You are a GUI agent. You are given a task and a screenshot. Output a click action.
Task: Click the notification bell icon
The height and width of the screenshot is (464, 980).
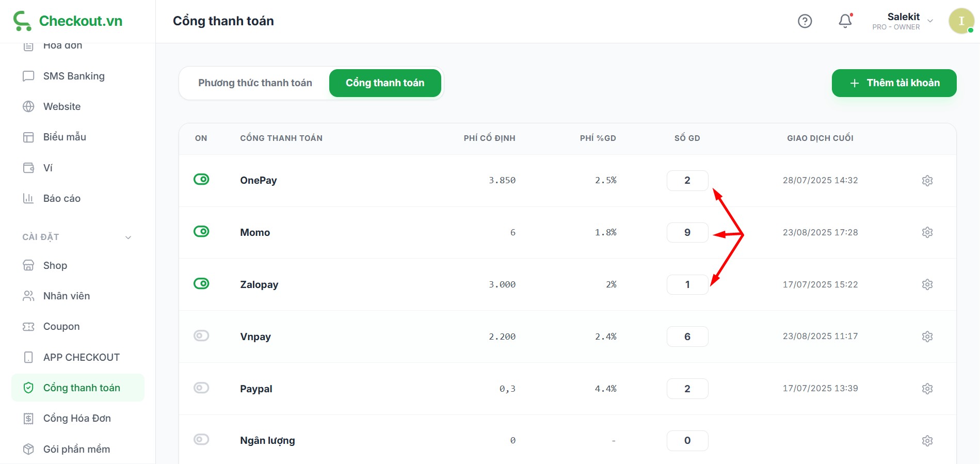[845, 21]
